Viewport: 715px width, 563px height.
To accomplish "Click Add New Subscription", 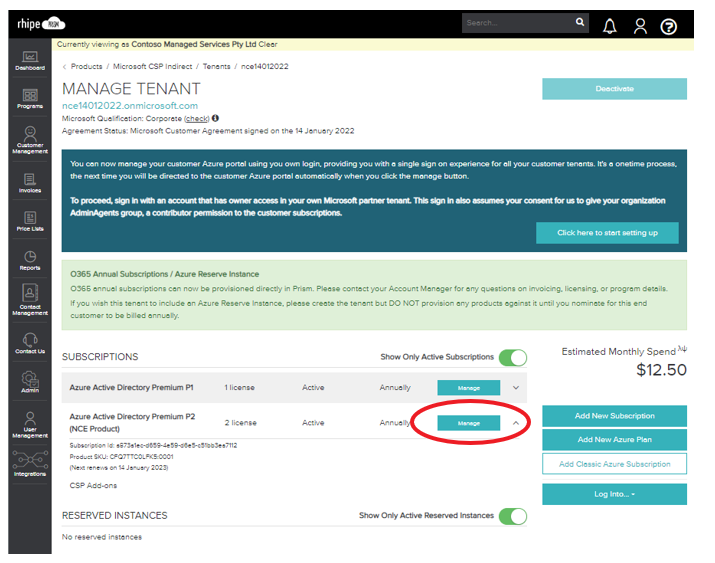I will coord(614,416).
